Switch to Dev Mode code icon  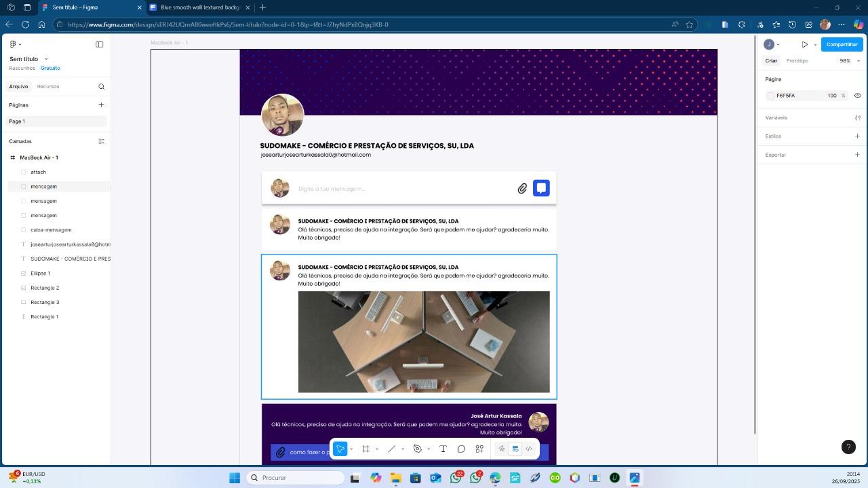529,449
